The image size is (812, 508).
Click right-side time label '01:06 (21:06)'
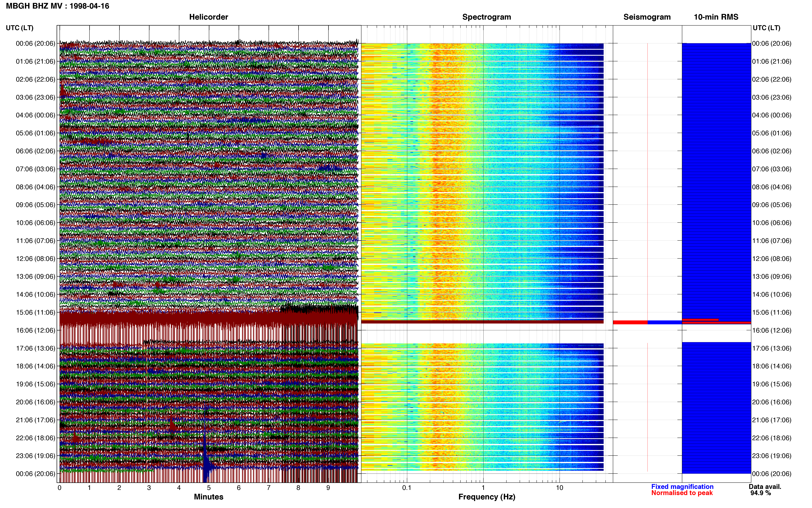tap(772, 61)
